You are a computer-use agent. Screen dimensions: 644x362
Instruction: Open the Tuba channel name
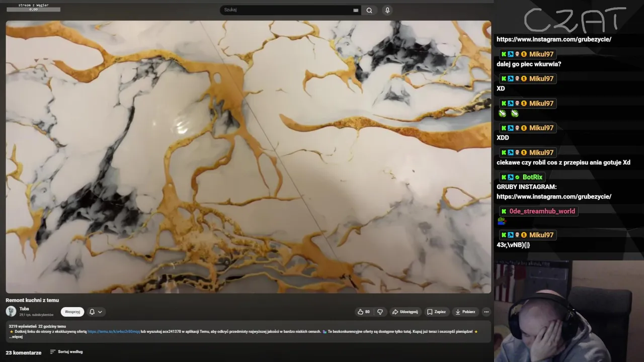(x=24, y=309)
